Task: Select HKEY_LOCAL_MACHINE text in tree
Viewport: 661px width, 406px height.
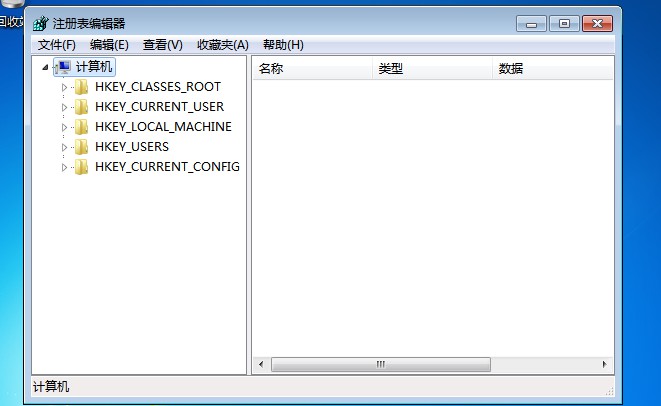Action: [163, 126]
